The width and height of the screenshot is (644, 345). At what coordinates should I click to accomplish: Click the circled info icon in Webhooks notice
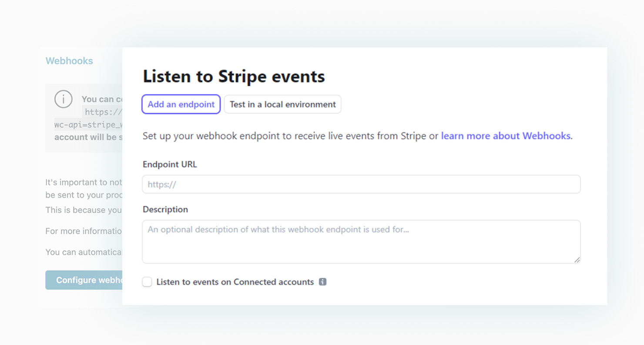63,99
